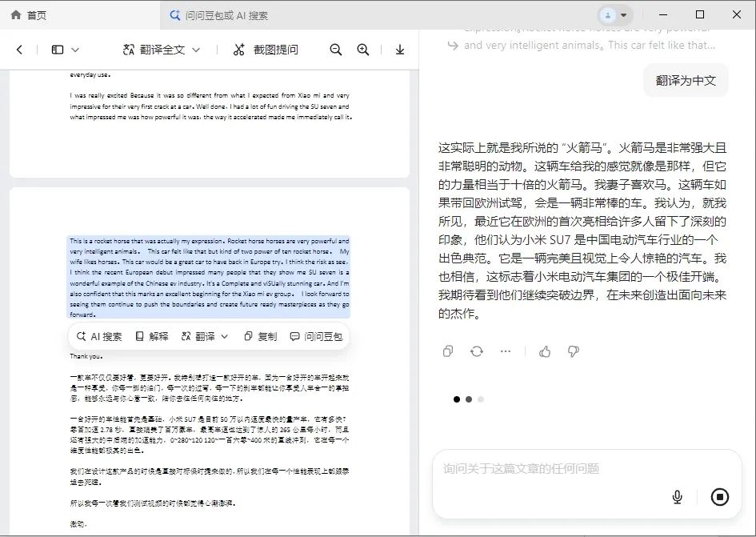This screenshot has height=537, width=756.
Task: Regenerate the response with refresh icon
Action: (x=477, y=351)
